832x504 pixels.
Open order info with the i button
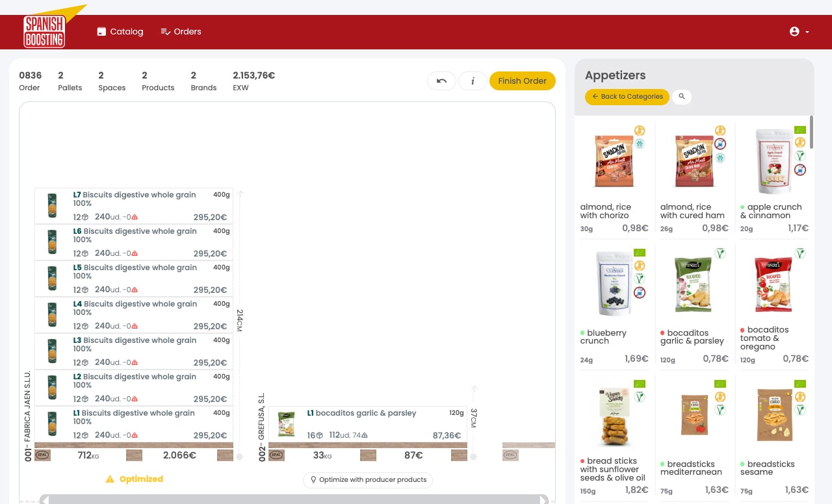pos(473,81)
